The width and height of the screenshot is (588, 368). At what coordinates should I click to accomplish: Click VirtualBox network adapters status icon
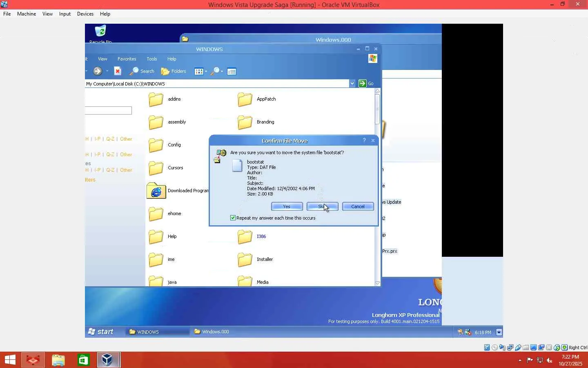(510, 348)
